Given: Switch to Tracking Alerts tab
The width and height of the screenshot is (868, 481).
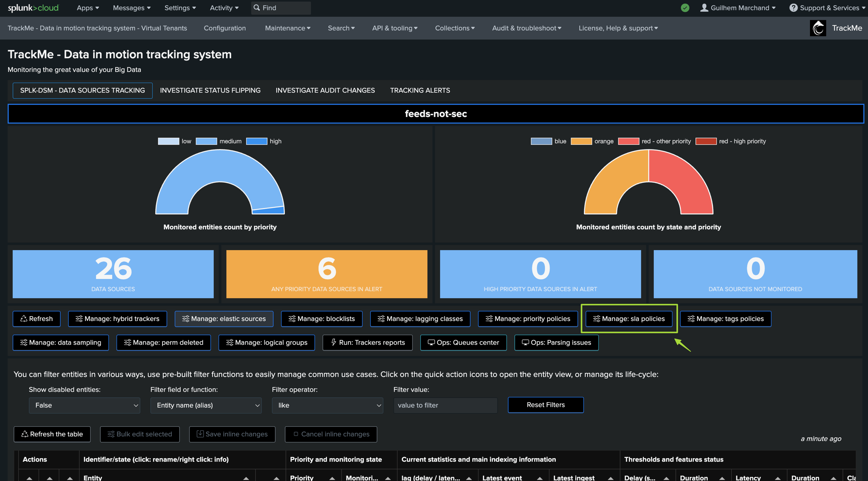Looking at the screenshot, I should pyautogui.click(x=420, y=91).
